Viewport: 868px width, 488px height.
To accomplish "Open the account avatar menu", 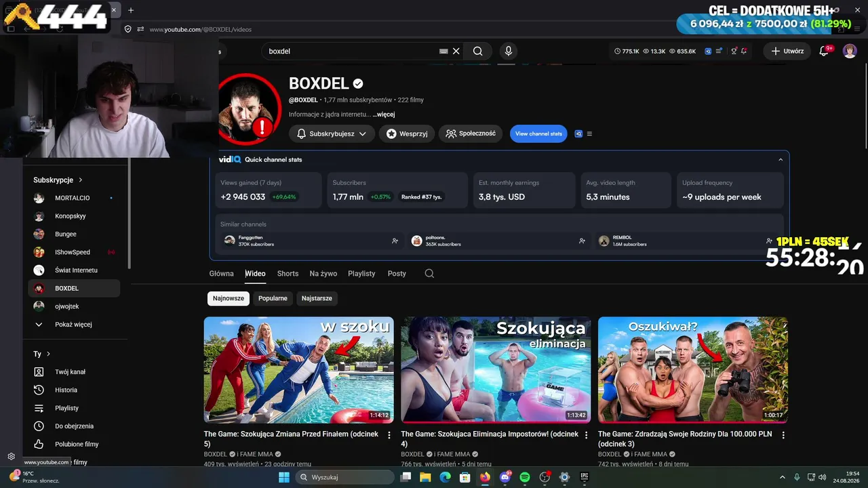I will [850, 51].
